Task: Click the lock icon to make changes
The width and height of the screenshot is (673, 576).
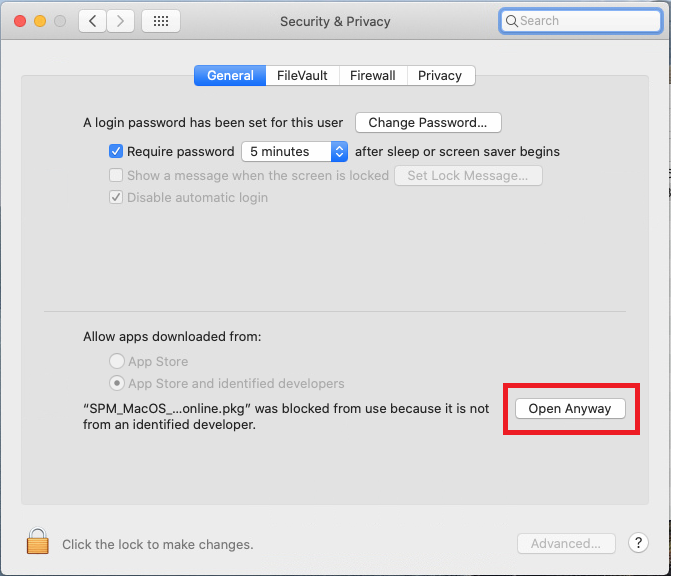Action: tap(38, 543)
